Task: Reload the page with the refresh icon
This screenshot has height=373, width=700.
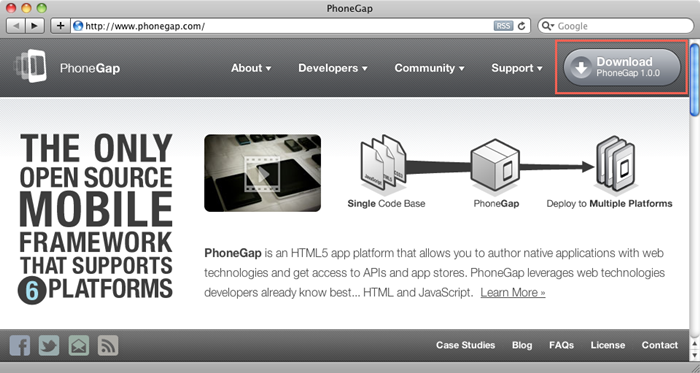Action: coord(521,26)
